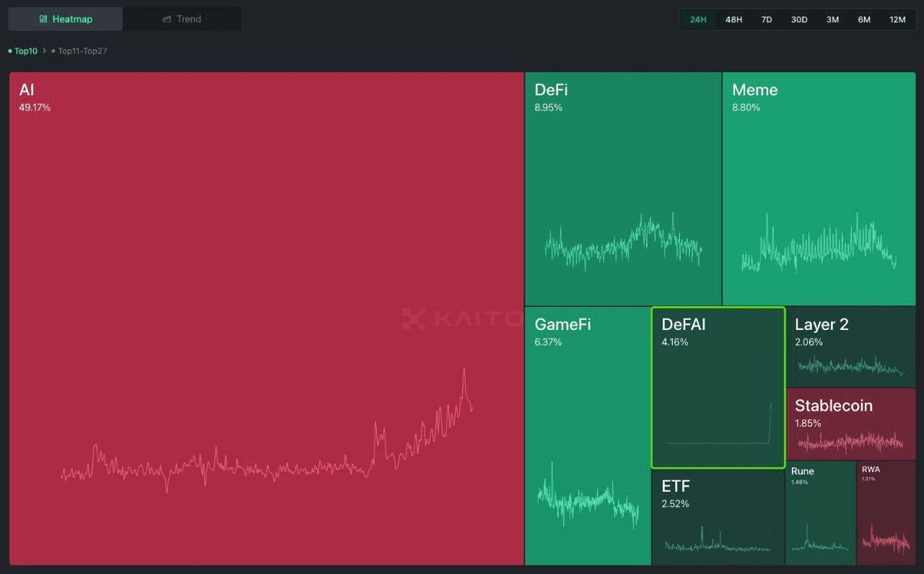Viewport: 924px width, 574px height.
Task: Click the Layer 2 2.06% value
Action: (x=808, y=342)
